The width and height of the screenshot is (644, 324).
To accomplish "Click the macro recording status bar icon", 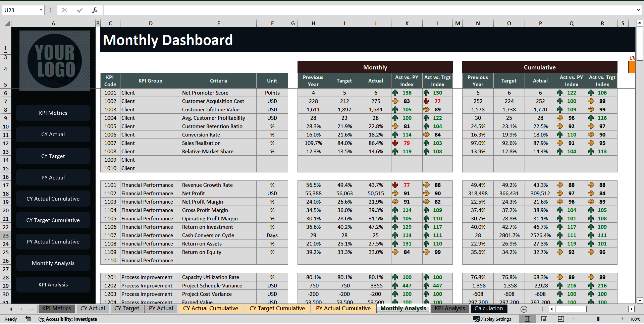I will click(x=28, y=319).
